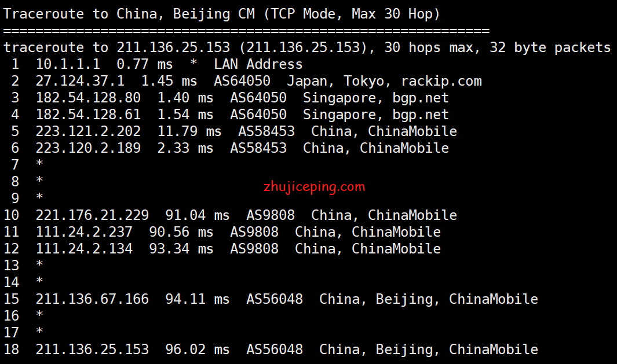The width and height of the screenshot is (617, 364).
Task: Click the 96.02 ms latency value
Action: coord(197,350)
